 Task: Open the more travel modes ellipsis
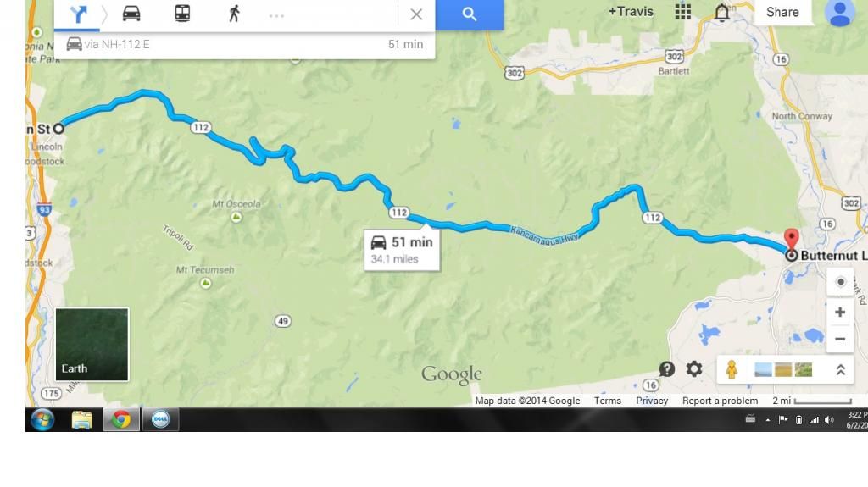[x=276, y=16]
